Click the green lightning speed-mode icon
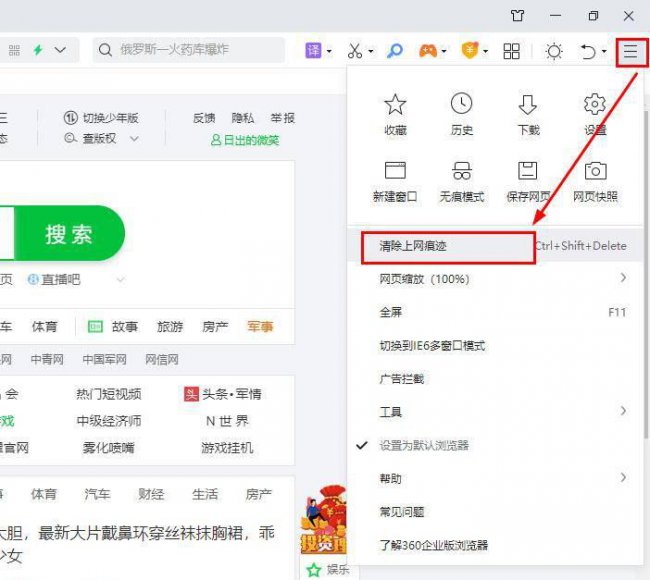Image resolution: width=650 pixels, height=580 pixels. pos(38,50)
